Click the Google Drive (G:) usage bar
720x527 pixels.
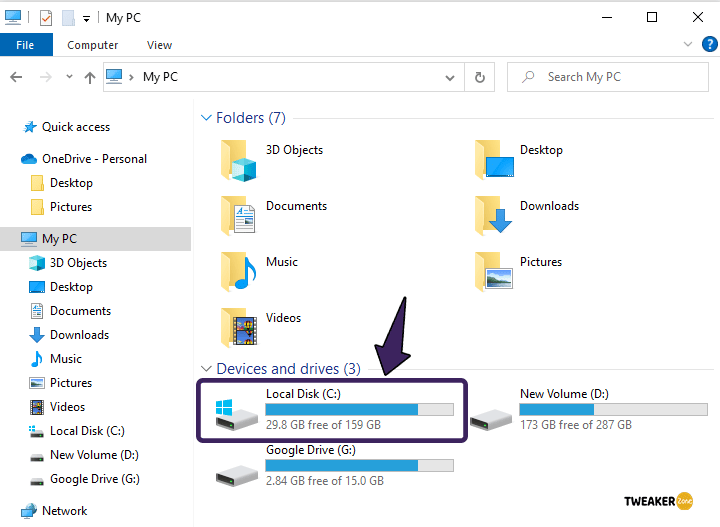[x=360, y=465]
